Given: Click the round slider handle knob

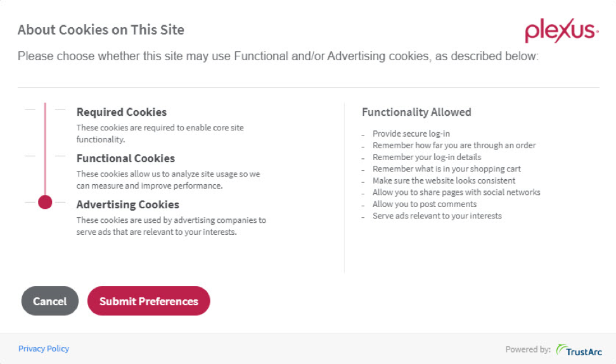Looking at the screenshot, I should (45, 202).
